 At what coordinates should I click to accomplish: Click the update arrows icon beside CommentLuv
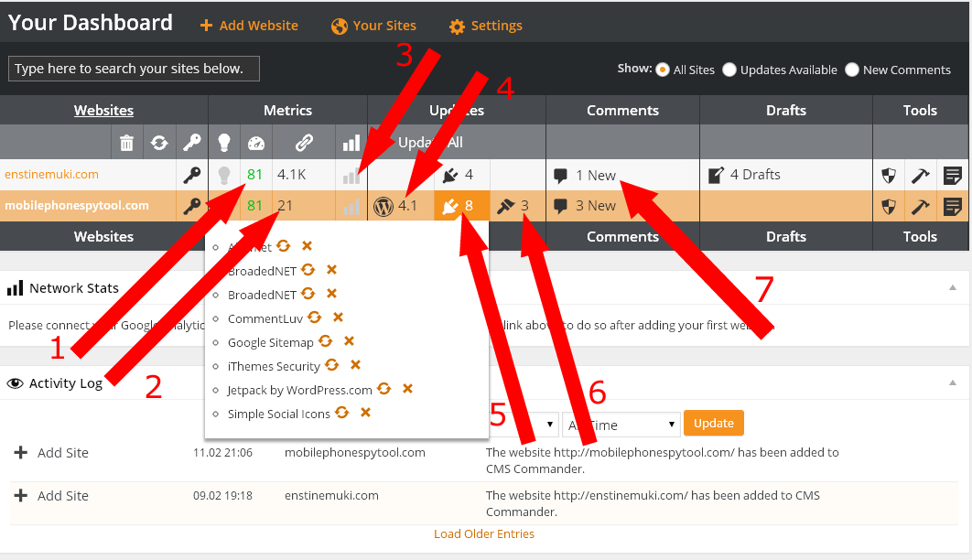(315, 318)
